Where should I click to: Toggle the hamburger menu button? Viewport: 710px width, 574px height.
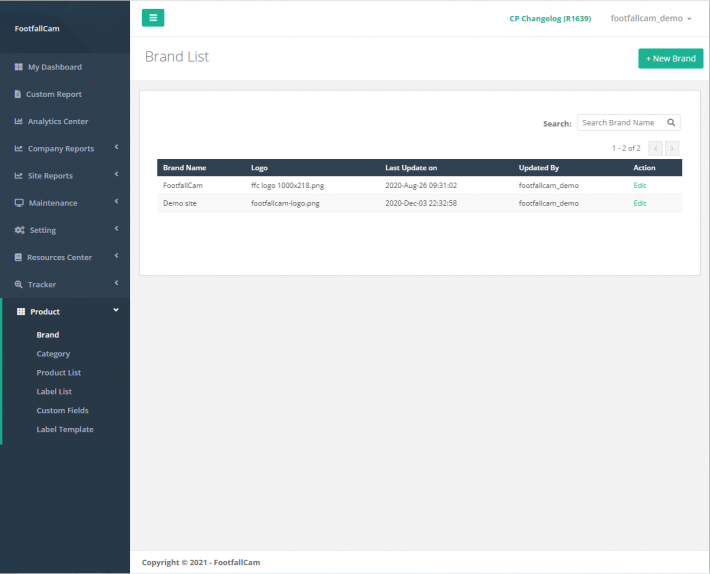[x=153, y=18]
